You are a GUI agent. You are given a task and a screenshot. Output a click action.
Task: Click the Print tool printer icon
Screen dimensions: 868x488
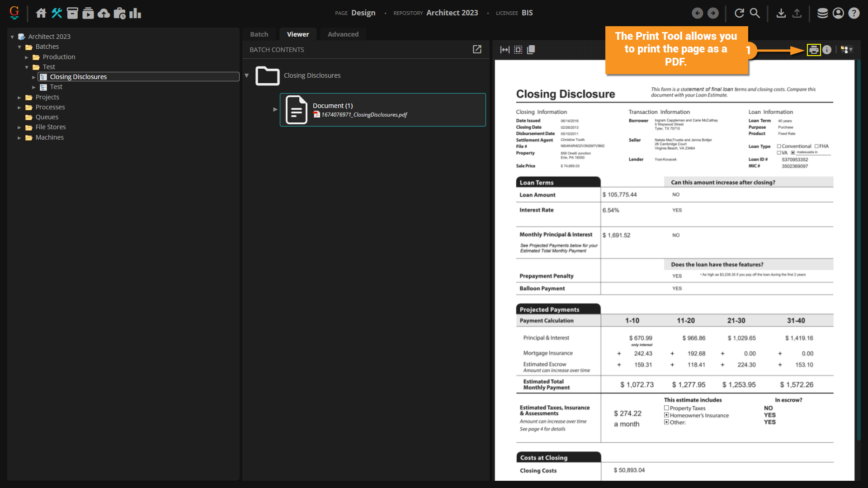[x=813, y=50]
